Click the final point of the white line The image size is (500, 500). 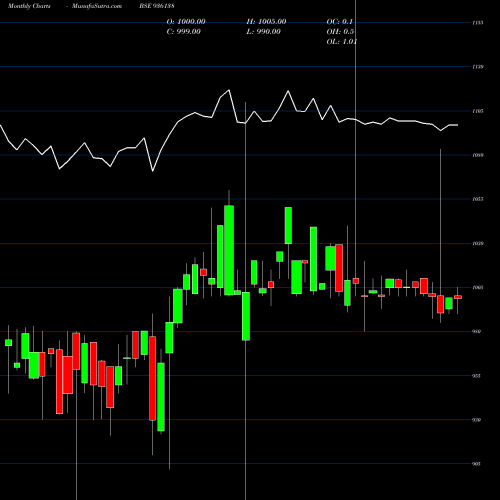pyautogui.click(x=458, y=125)
